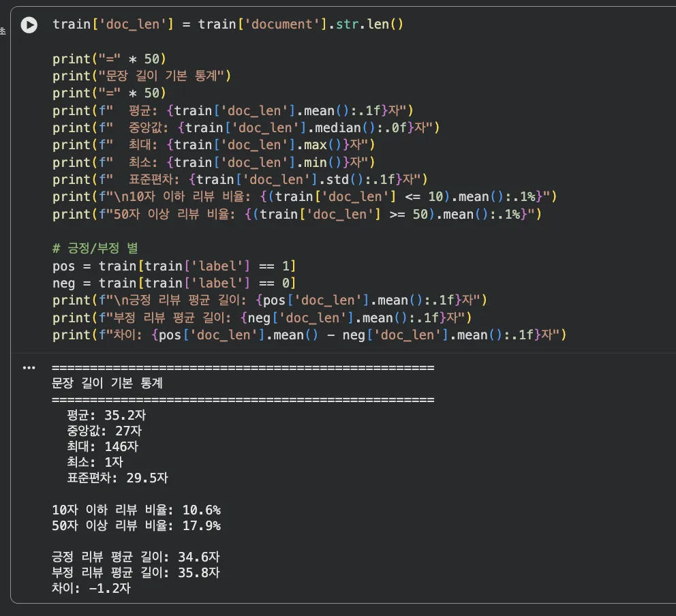Open the cell output options ellipsis menu
The image size is (676, 616).
pyautogui.click(x=29, y=368)
